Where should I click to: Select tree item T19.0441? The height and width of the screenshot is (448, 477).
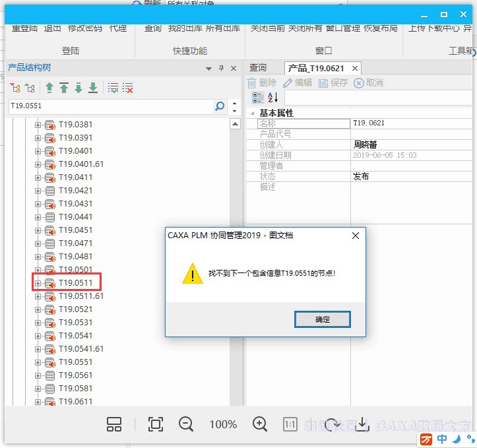tap(75, 217)
